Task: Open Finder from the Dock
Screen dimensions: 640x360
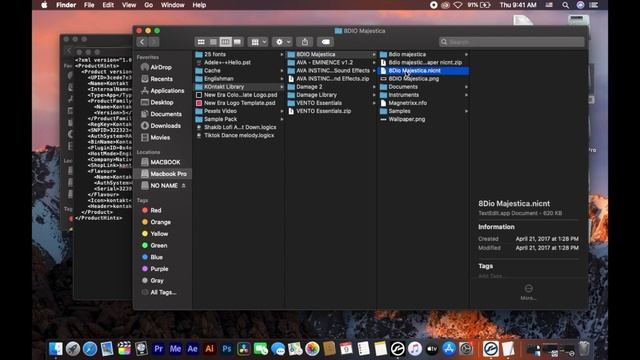Action: 56,349
